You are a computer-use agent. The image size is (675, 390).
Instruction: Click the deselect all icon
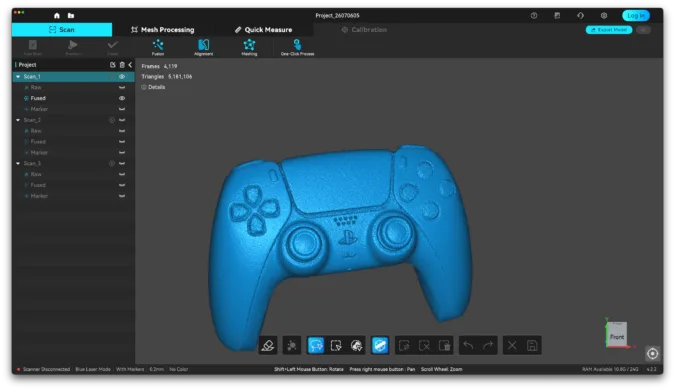424,345
